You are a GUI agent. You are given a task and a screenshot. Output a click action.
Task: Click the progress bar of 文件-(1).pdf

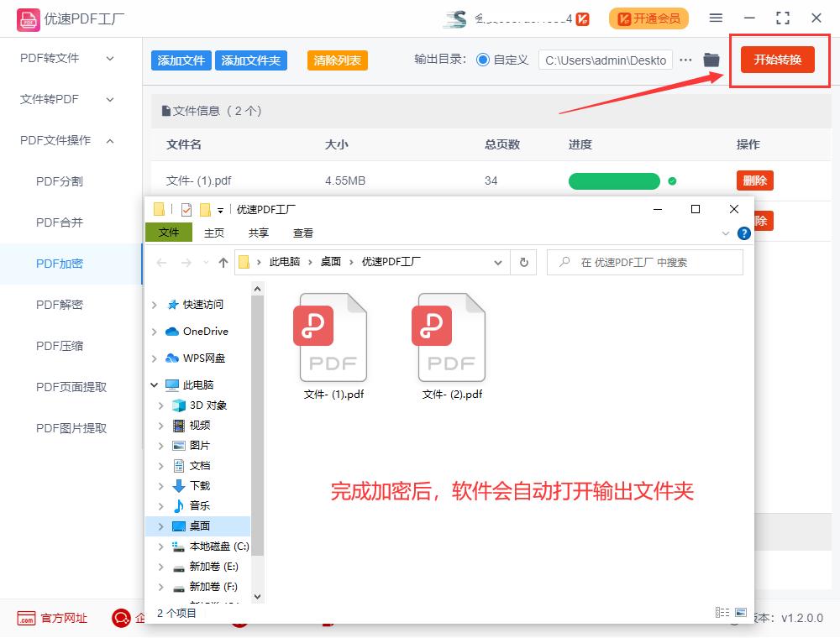614,180
